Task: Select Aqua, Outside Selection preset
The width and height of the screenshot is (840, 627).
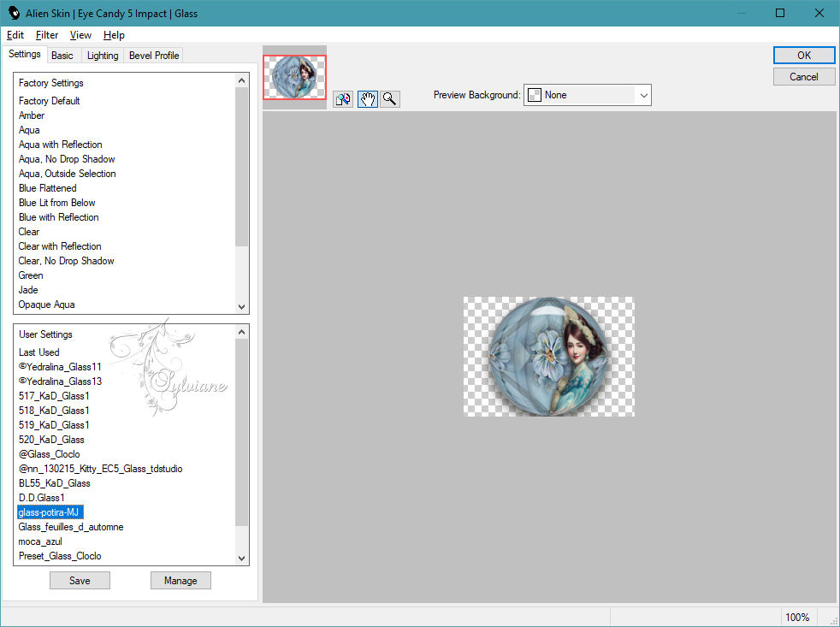Action: [67, 173]
